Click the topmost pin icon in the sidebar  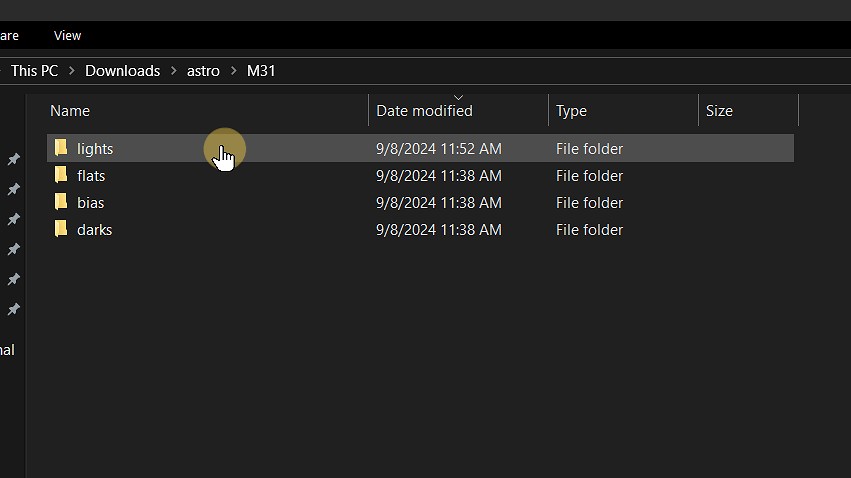(x=14, y=160)
